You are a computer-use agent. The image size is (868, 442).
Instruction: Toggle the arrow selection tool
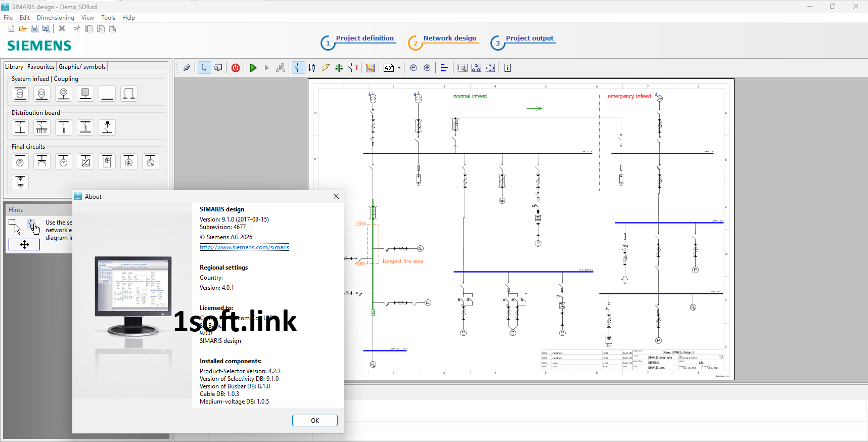(204, 68)
